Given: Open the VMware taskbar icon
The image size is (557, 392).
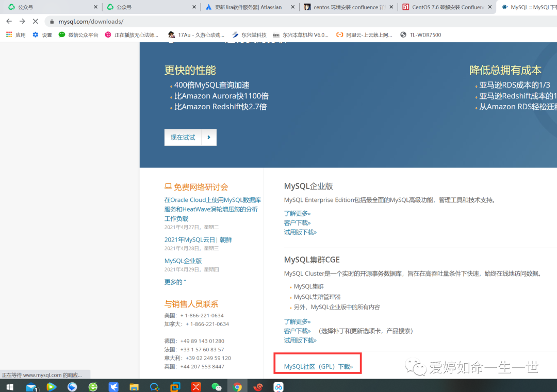Looking at the screenshot, I should 175,387.
